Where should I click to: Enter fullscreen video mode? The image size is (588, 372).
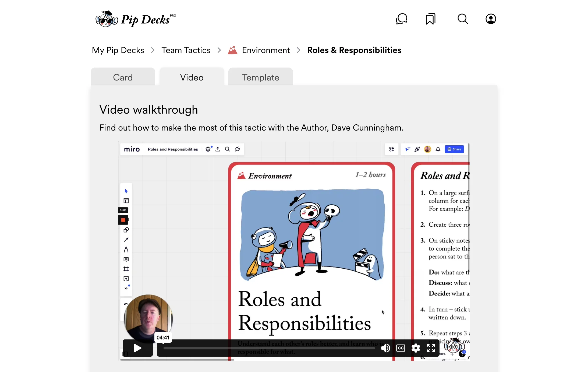[431, 348]
